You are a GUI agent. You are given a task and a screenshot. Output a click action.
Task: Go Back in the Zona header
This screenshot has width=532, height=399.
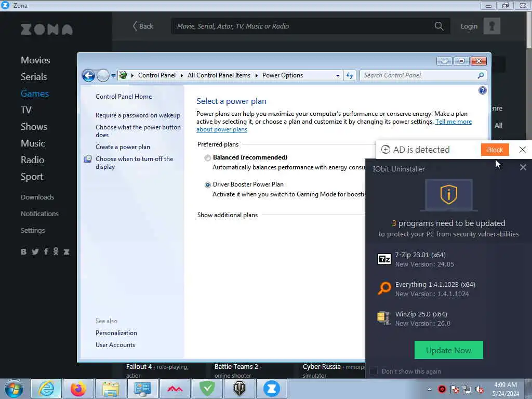coord(143,26)
